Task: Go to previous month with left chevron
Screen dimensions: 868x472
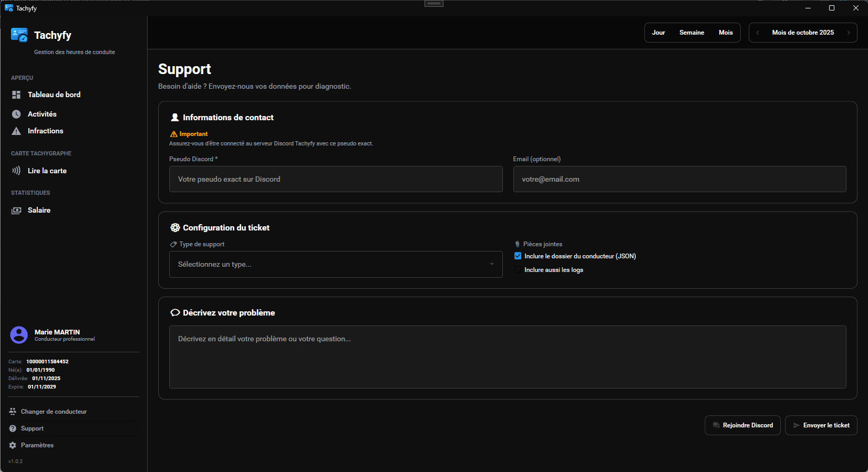Action: (x=758, y=33)
